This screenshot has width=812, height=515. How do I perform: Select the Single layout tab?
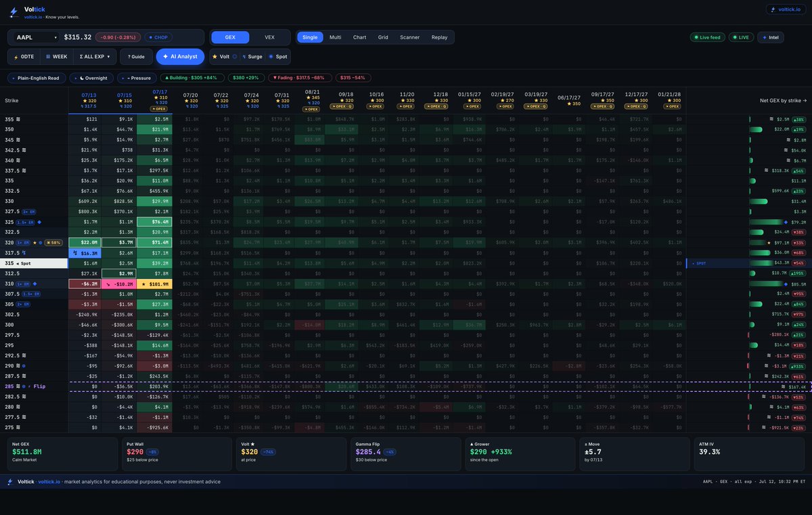coord(310,37)
